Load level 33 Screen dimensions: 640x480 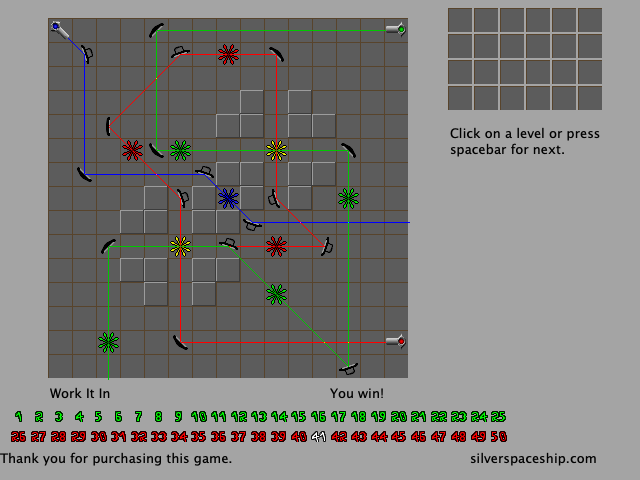coord(158,437)
